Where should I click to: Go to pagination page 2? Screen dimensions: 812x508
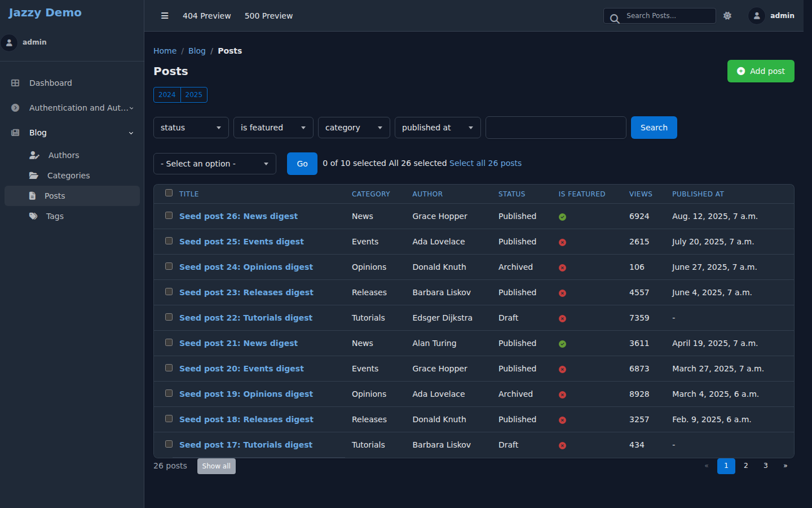point(746,466)
